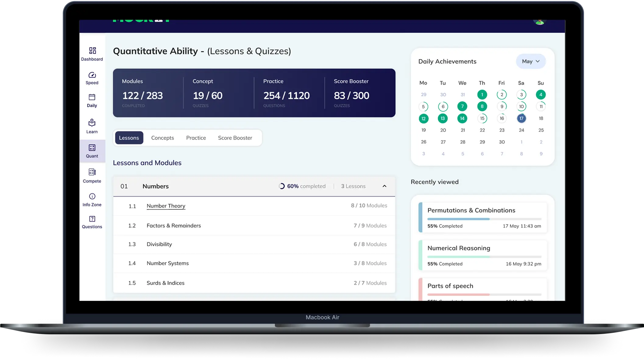Open the Surds & Indices lesson

pyautogui.click(x=165, y=283)
